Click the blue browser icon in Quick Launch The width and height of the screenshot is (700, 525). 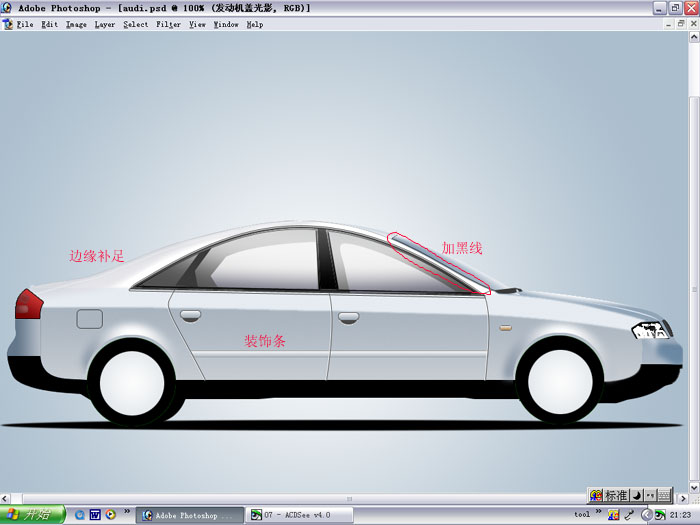point(80,515)
